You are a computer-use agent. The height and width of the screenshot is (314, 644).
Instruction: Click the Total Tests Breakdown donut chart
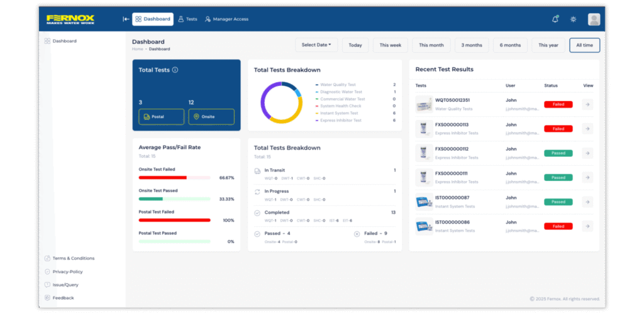[282, 102]
